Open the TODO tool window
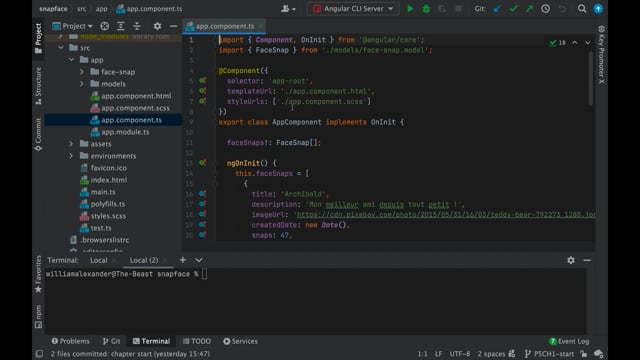The width and height of the screenshot is (640, 360). [x=197, y=341]
